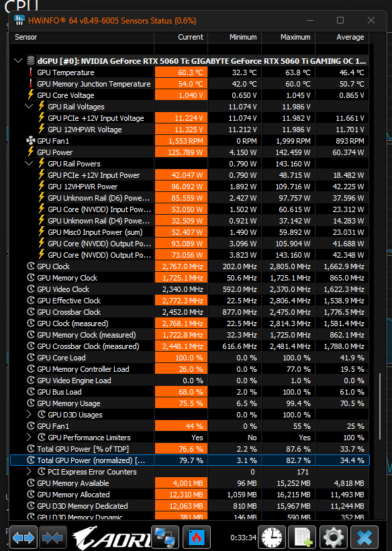Collapse the GPU Rail Voltages group

coord(29,107)
